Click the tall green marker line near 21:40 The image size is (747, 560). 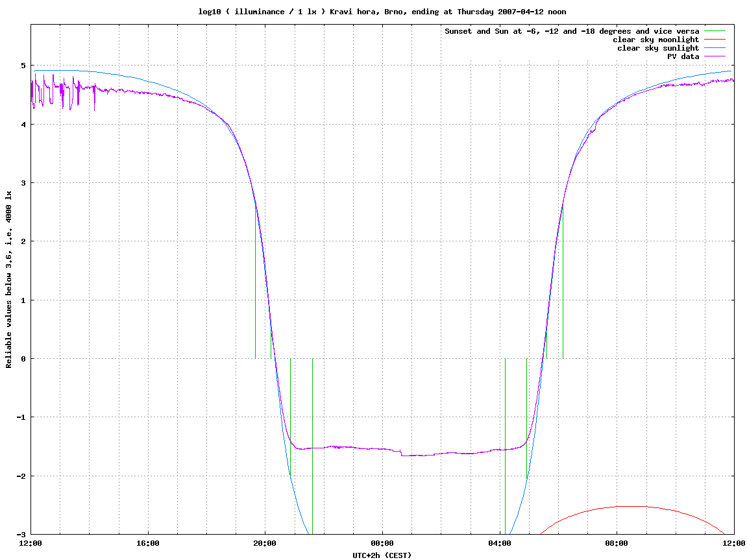[x=313, y=446]
